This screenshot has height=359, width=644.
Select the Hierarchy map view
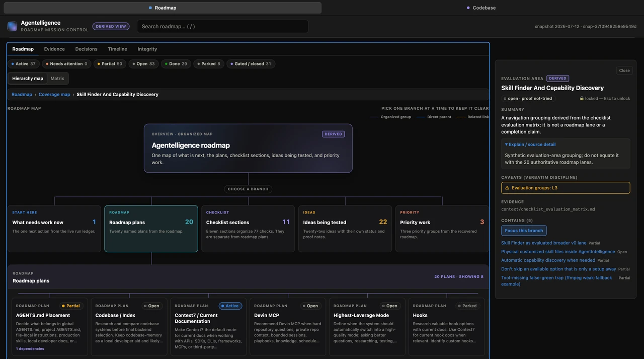coord(28,79)
